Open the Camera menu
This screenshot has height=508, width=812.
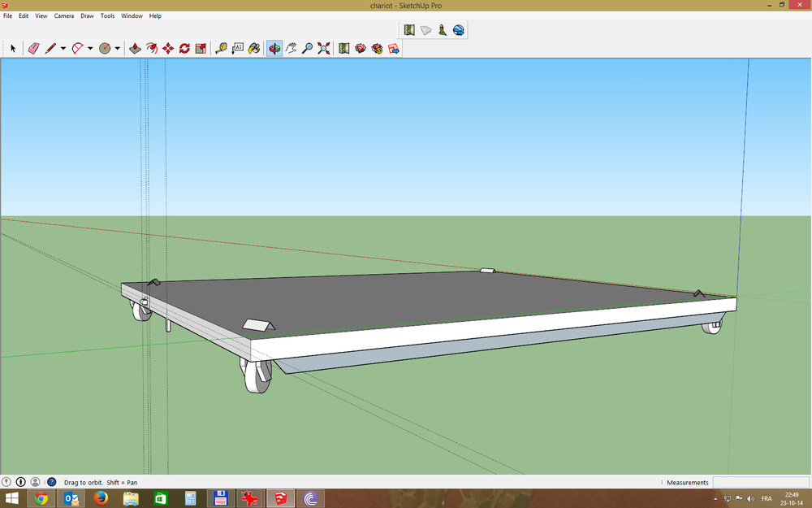[x=64, y=16]
